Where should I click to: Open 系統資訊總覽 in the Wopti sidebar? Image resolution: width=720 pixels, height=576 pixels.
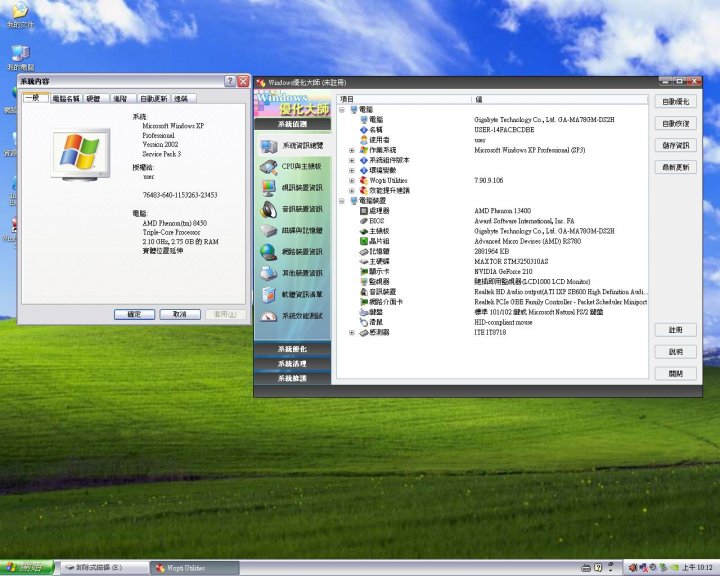pyautogui.click(x=292, y=146)
